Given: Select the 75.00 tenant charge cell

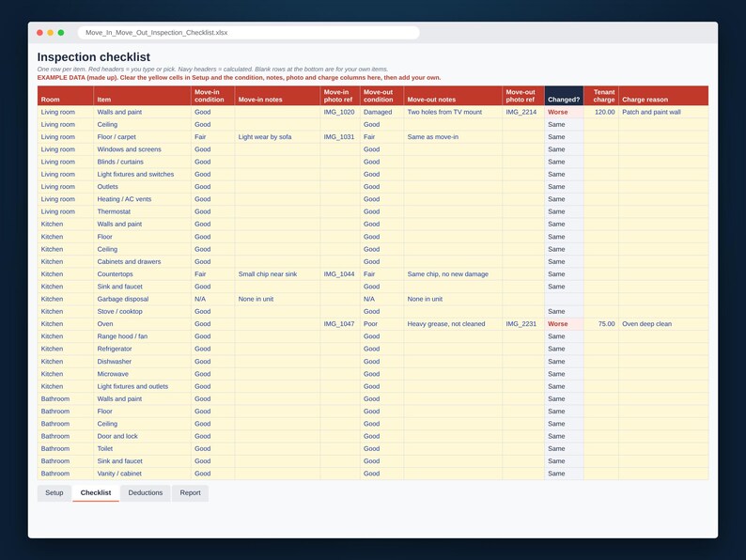Looking at the screenshot, I should [601, 323].
